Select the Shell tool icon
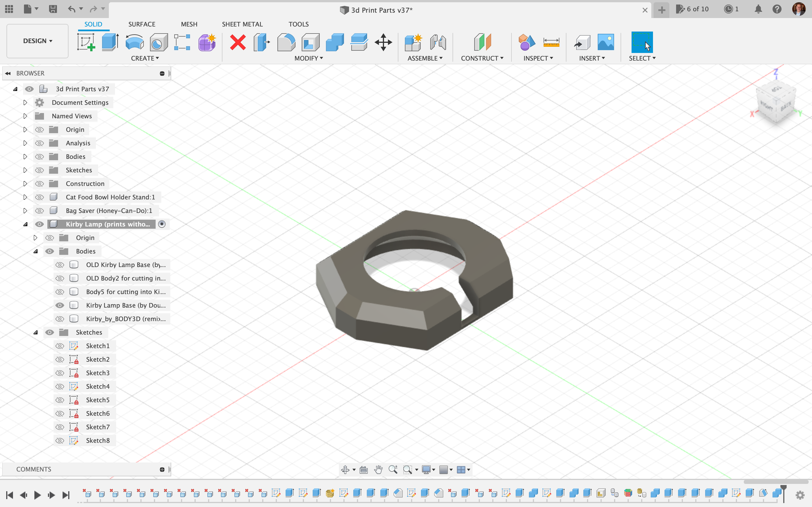This screenshot has height=507, width=812. click(310, 42)
